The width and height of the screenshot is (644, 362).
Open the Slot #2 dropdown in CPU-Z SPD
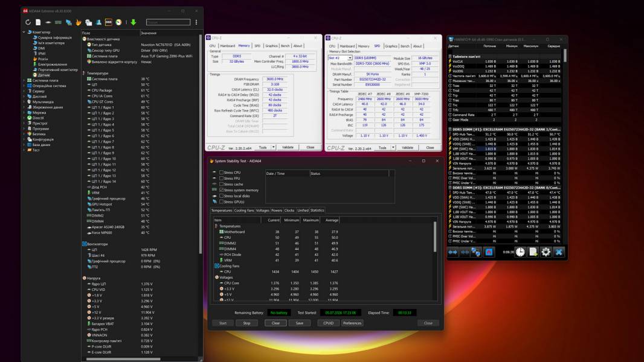pyautogui.click(x=350, y=58)
